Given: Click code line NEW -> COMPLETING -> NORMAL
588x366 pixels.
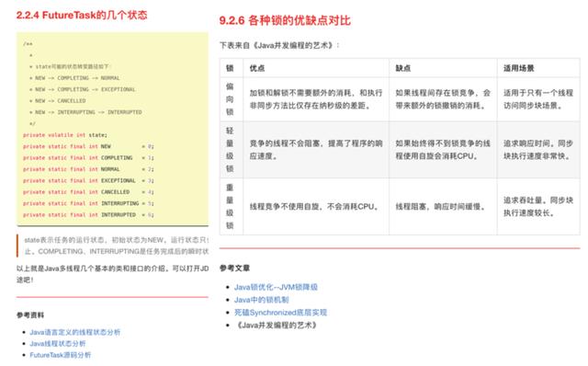Looking at the screenshot, I should pyautogui.click(x=74, y=78).
